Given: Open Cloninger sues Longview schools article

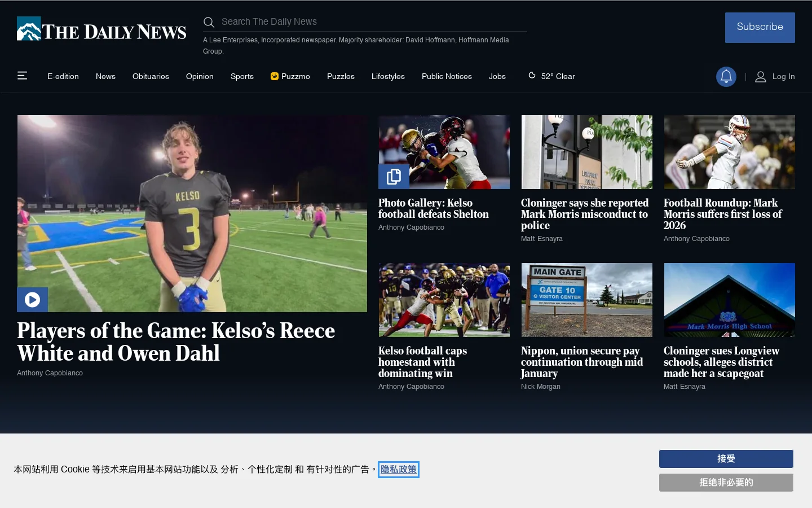Looking at the screenshot, I should [722, 362].
